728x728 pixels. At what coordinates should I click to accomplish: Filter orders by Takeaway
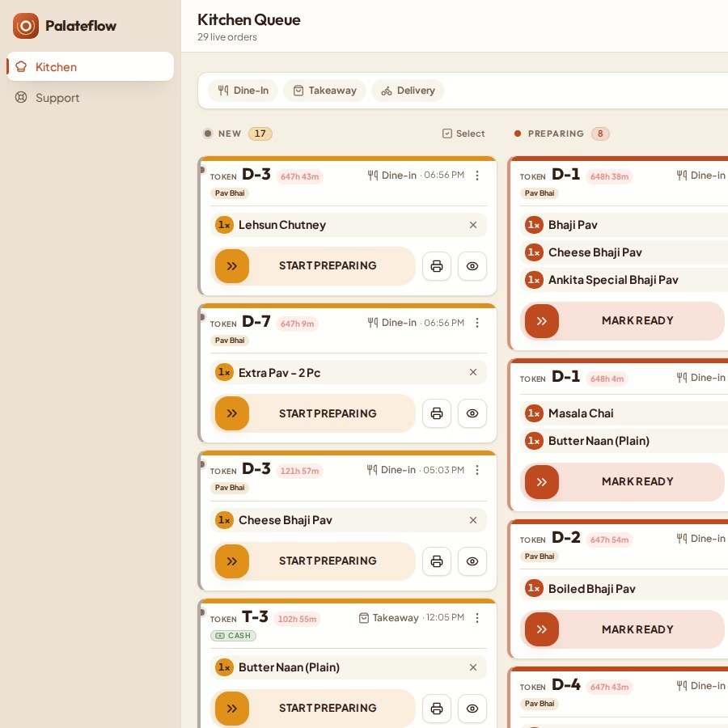point(324,91)
